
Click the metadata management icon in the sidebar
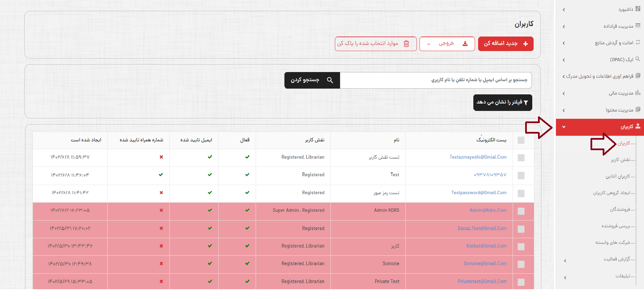point(638,26)
